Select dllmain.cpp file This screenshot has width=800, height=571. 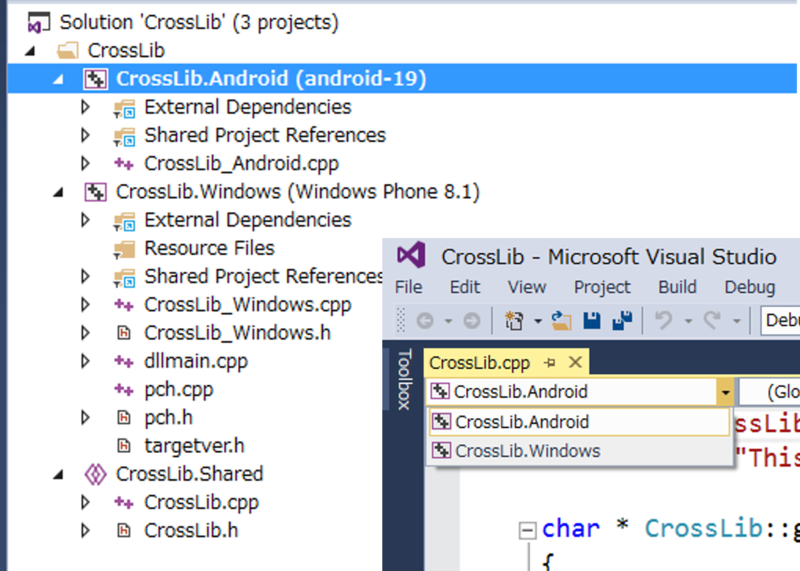196,361
